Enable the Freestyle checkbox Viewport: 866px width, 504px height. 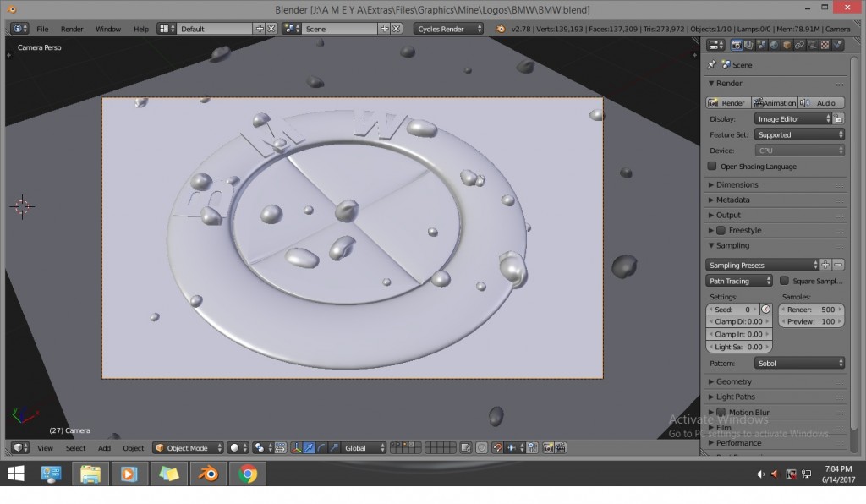coord(721,230)
